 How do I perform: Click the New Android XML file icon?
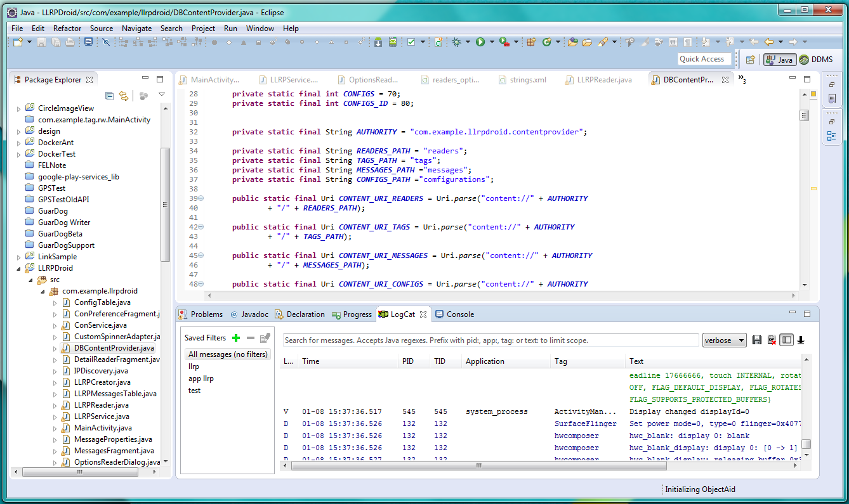438,42
